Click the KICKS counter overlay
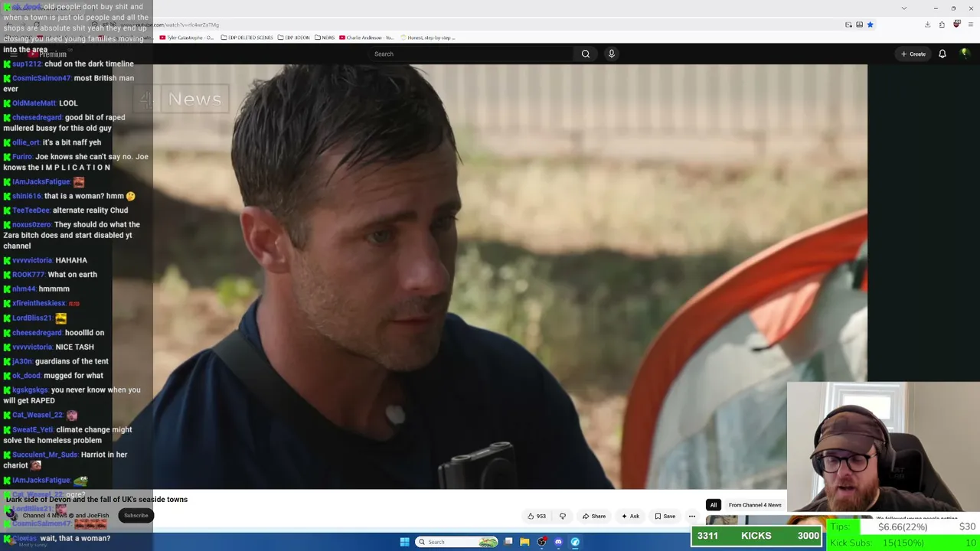980x551 pixels. 756,536
